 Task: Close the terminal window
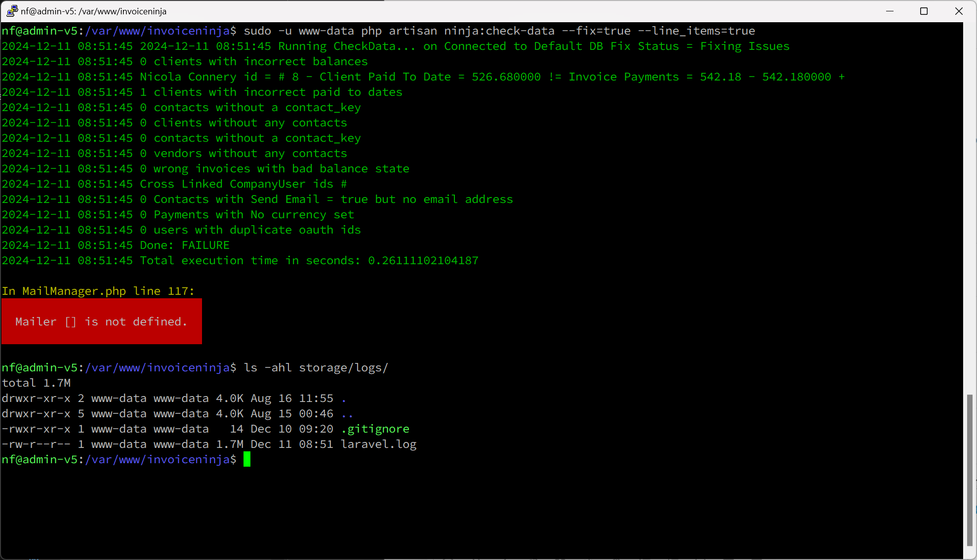pyautogui.click(x=958, y=11)
